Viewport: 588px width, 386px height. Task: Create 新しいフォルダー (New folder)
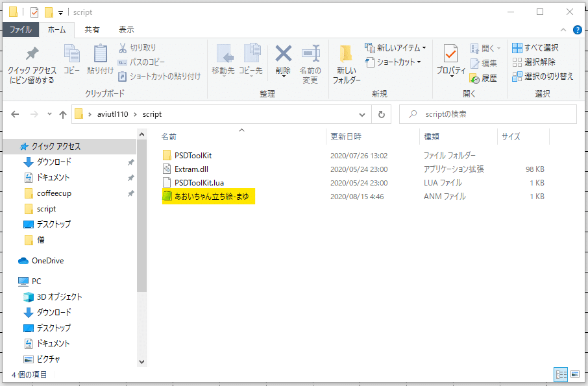click(347, 64)
